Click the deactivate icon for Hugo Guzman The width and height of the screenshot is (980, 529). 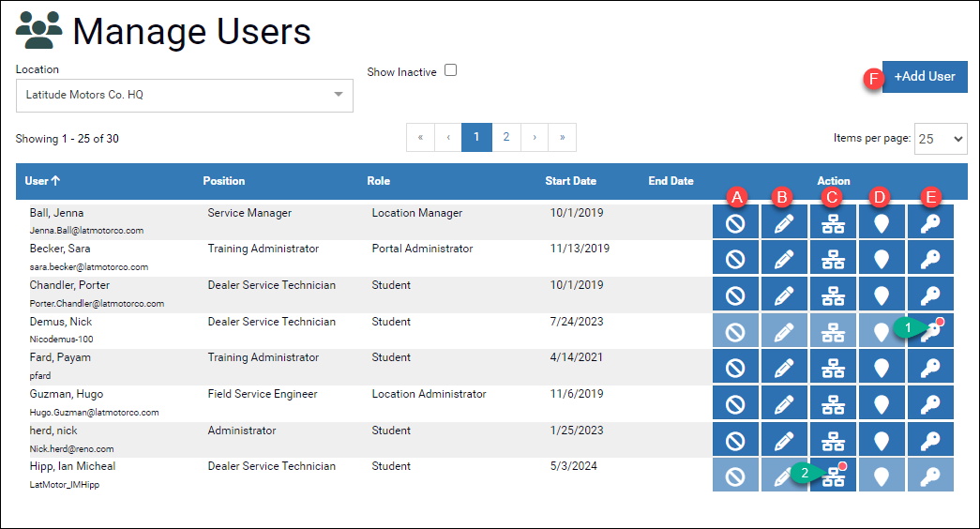pyautogui.click(x=735, y=403)
